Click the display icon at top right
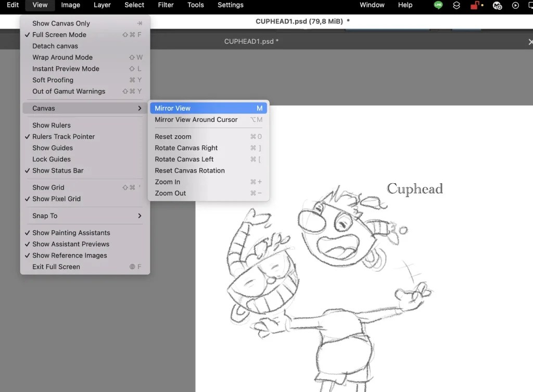This screenshot has width=533, height=392. 530,5
